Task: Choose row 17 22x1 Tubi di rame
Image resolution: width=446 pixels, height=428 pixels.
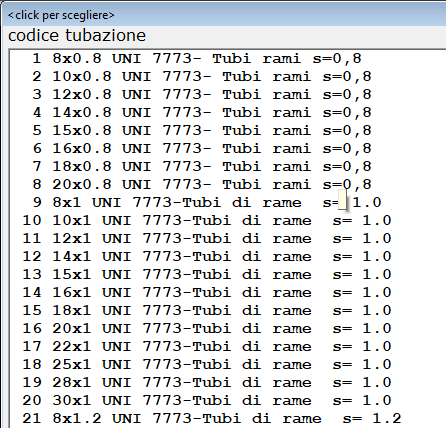Action: click(228, 346)
